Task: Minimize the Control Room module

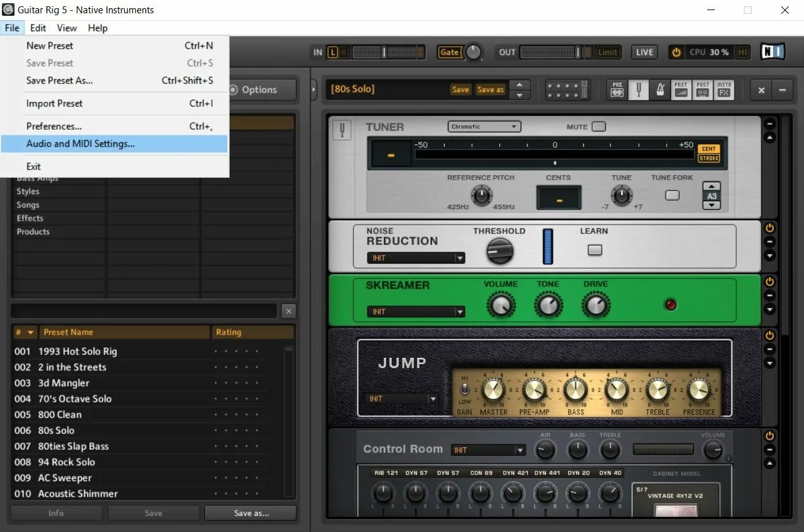Action: (x=770, y=450)
